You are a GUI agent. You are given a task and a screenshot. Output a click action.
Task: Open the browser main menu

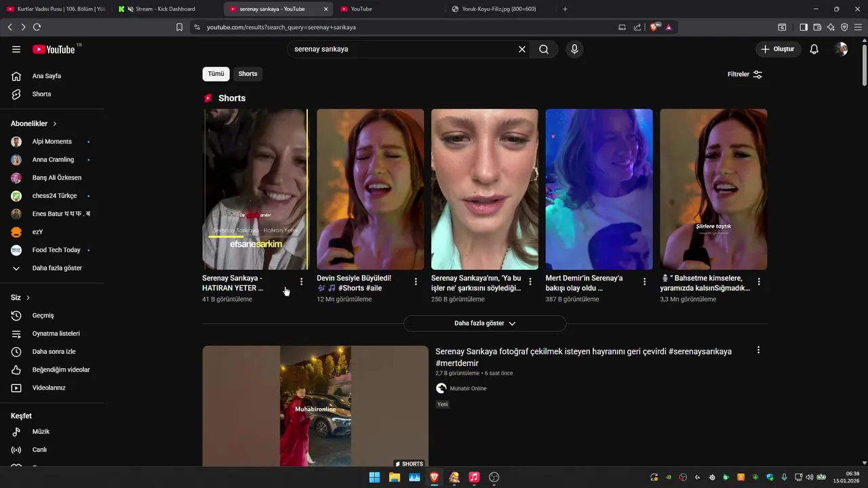tap(858, 27)
